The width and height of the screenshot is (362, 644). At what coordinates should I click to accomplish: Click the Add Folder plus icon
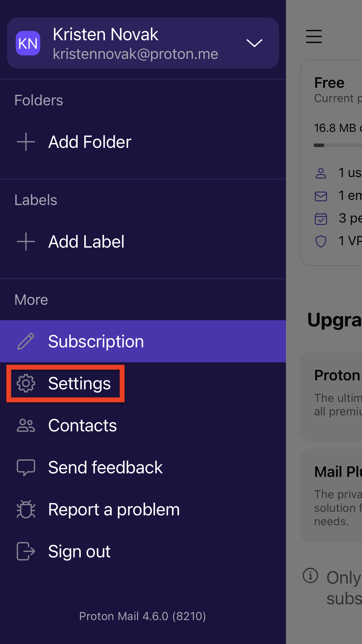[x=26, y=142]
